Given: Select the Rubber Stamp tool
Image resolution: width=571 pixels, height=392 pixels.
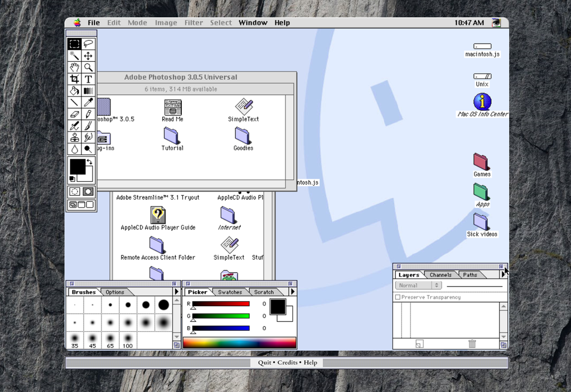Looking at the screenshot, I should point(74,137).
